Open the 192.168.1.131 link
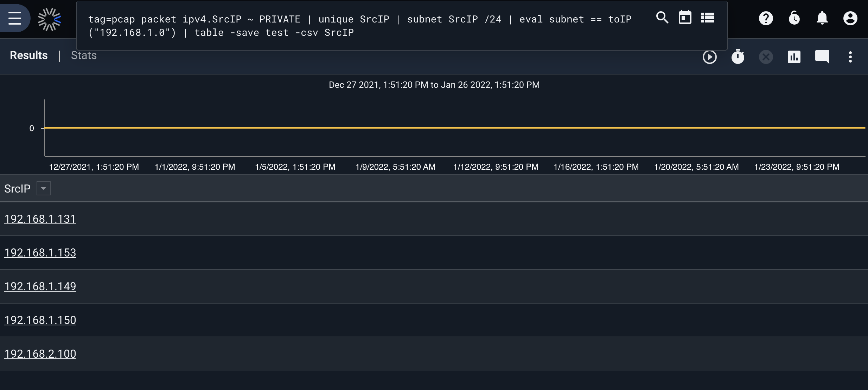Screen dimensions: 868x390 40,219
